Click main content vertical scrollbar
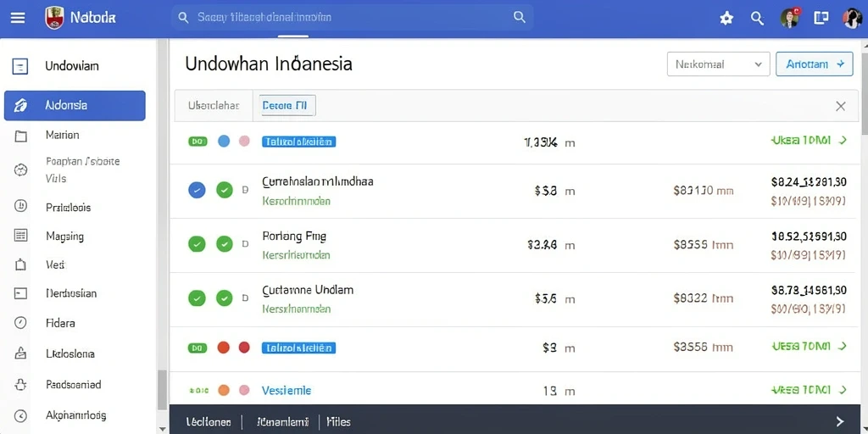Viewport: 868px width, 434px height. 865,94
